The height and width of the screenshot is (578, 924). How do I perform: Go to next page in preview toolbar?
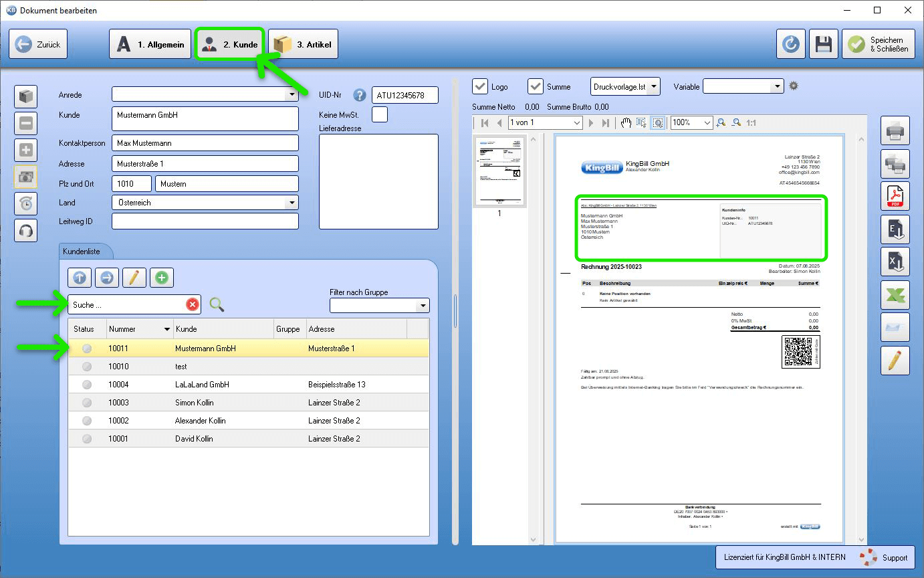591,123
